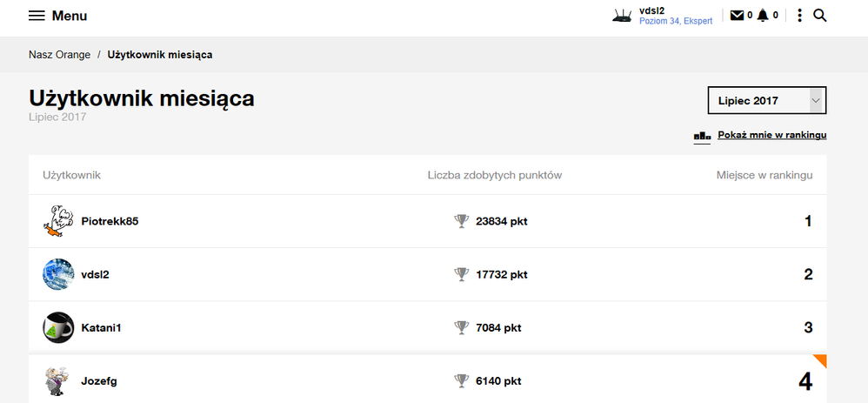Click the bell notifications icon
This screenshot has height=403, width=868.
click(763, 16)
